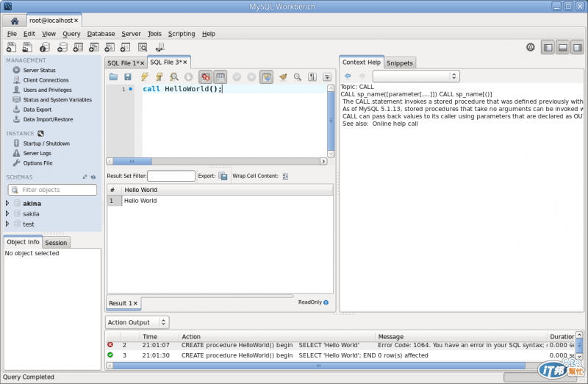Open the home screen tab icon
The width and height of the screenshot is (588, 384).
point(14,21)
